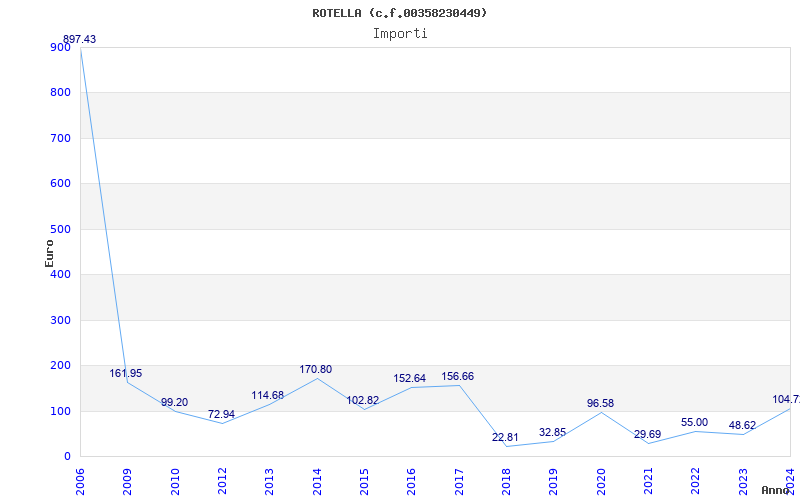Click the 156.66 data label
The height and width of the screenshot is (500, 800).
tap(458, 377)
